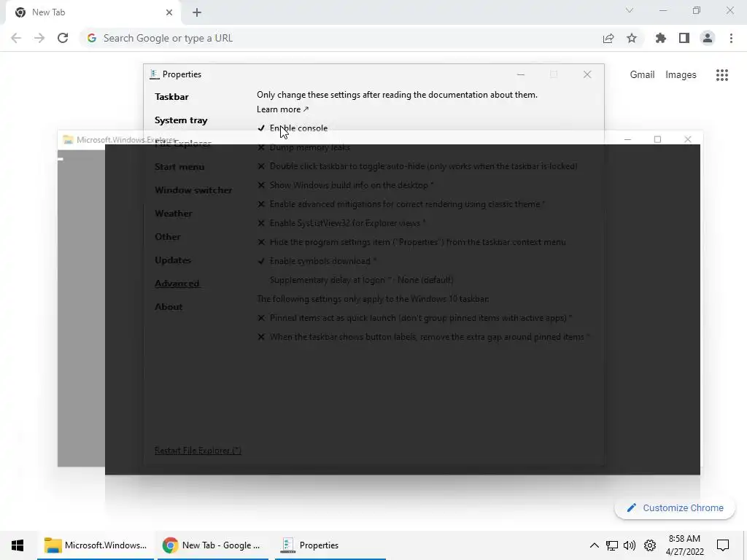Click the Chrome back arrow

[x=16, y=38]
